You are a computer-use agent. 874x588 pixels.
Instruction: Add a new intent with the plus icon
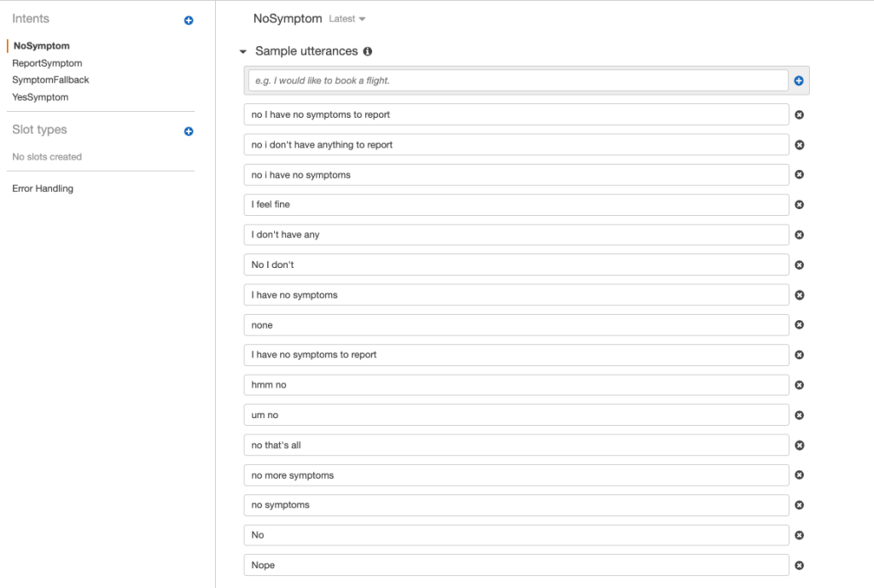[188, 20]
